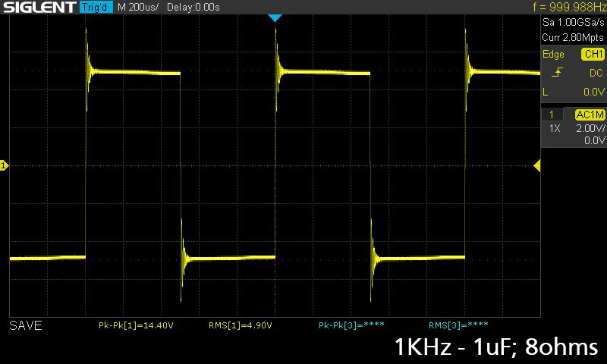This screenshot has width=607, height=364.
Task: Click the SIGLENT logo
Action: click(x=39, y=7)
